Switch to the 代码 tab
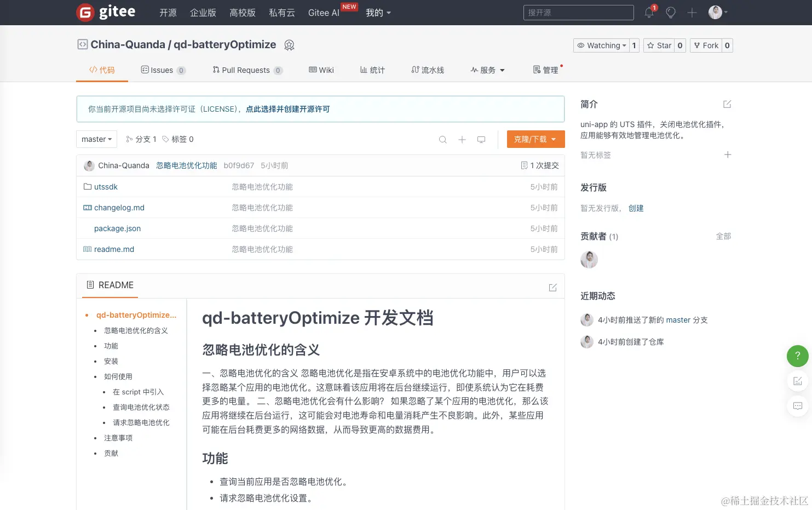This screenshot has width=812, height=510. pos(102,70)
